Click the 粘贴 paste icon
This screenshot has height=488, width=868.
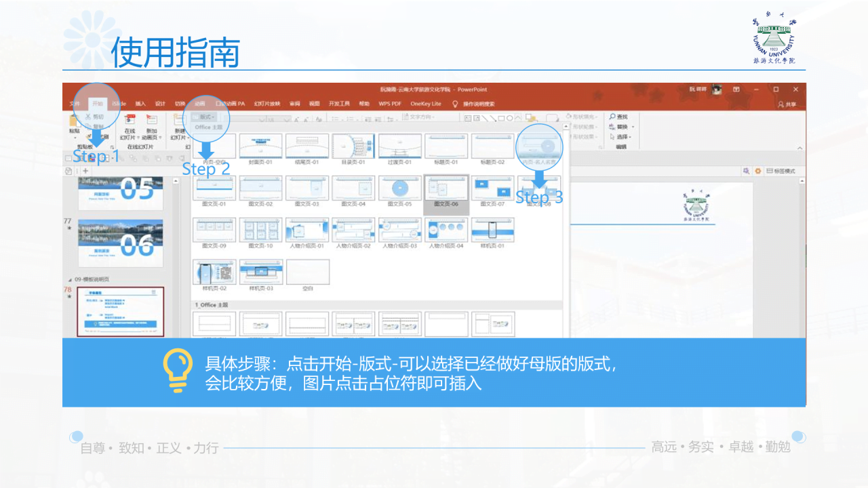[x=74, y=121]
